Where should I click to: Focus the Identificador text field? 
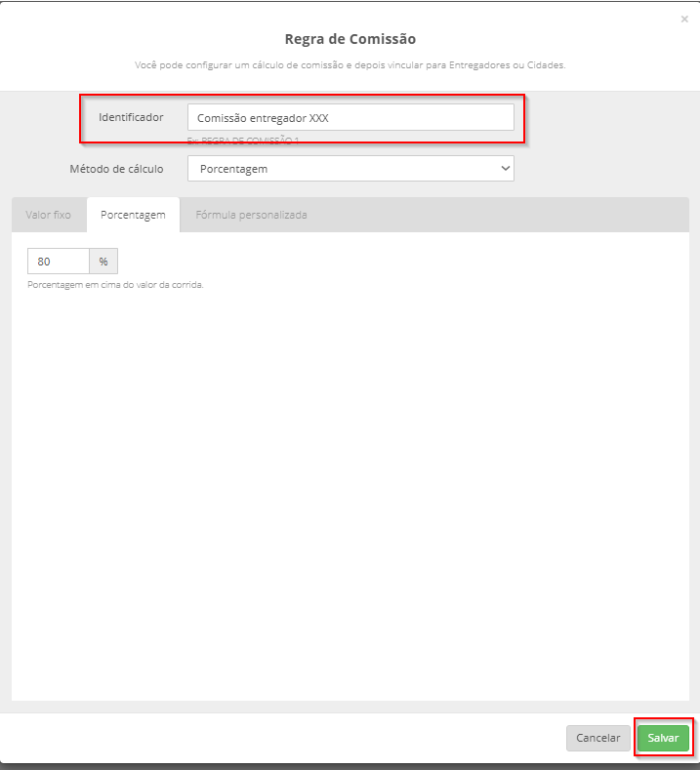click(350, 117)
